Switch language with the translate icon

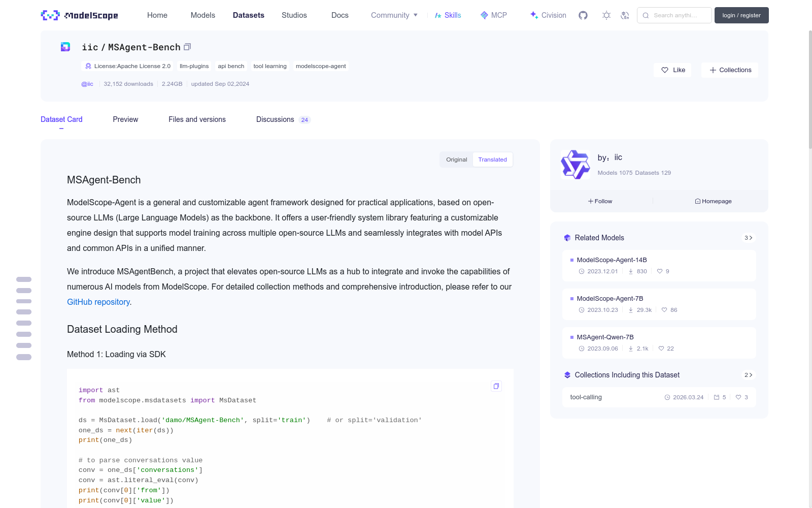click(625, 15)
